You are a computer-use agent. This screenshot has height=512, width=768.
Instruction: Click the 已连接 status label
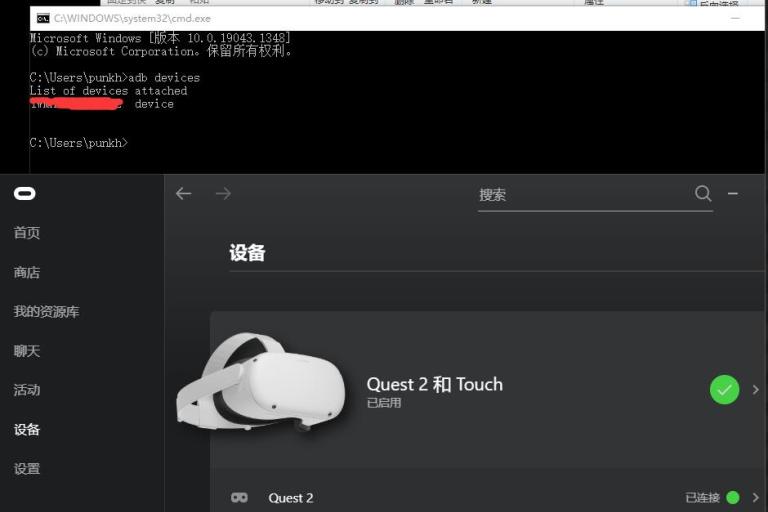(x=702, y=498)
